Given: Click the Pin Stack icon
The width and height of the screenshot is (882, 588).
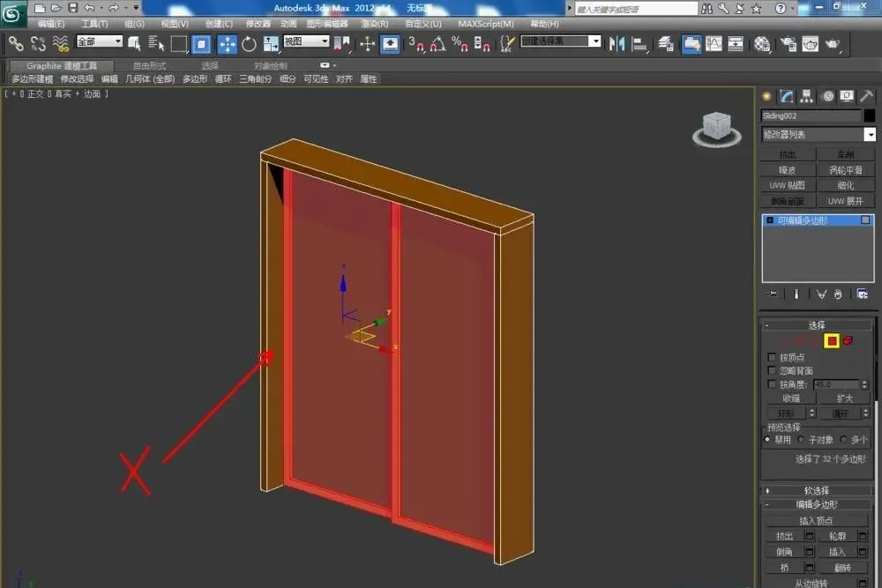Looking at the screenshot, I should tap(773, 294).
